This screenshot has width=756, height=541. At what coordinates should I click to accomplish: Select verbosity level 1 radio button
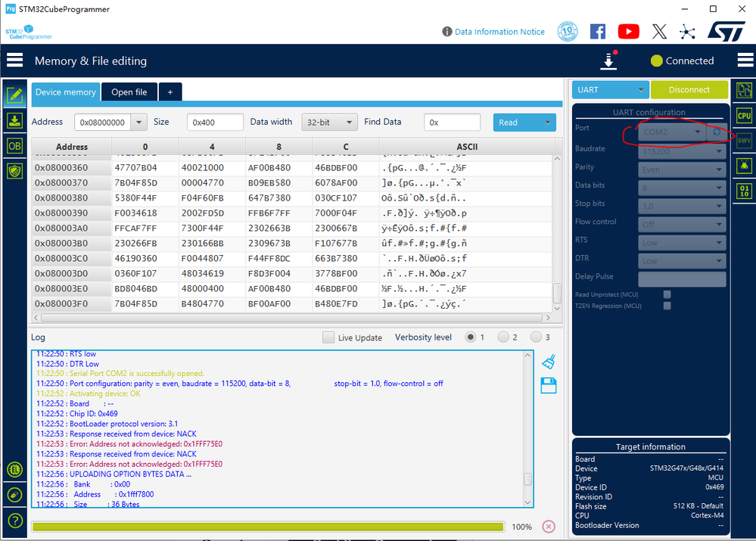(x=470, y=337)
